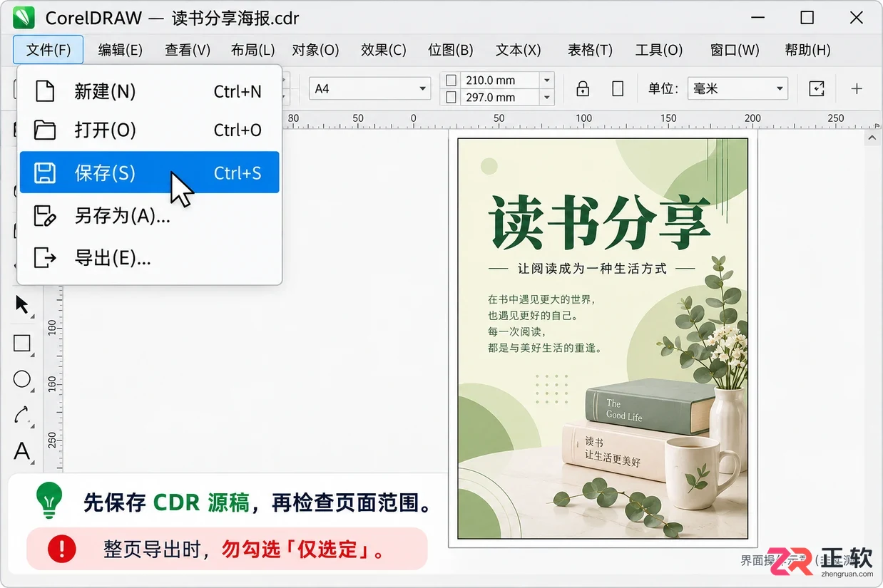Click into the 297.0 mm height field

click(500, 98)
